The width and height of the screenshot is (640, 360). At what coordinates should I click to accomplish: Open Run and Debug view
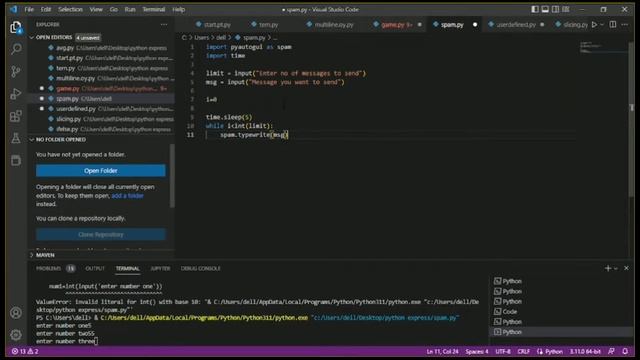(16, 94)
